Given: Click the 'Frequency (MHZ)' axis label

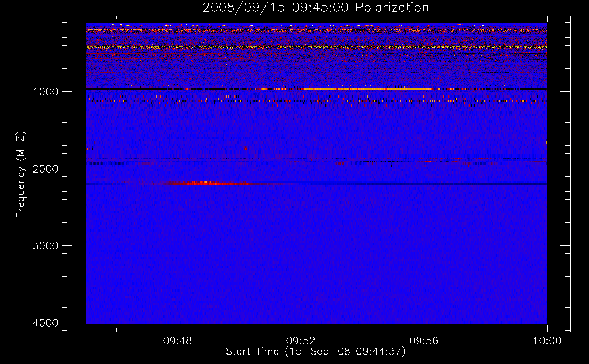Looking at the screenshot, I should [21, 175].
